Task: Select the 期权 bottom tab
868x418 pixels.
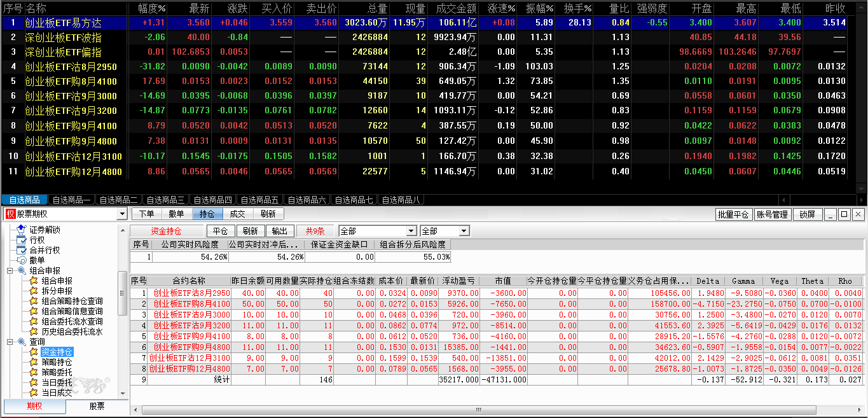Action: pos(35,406)
